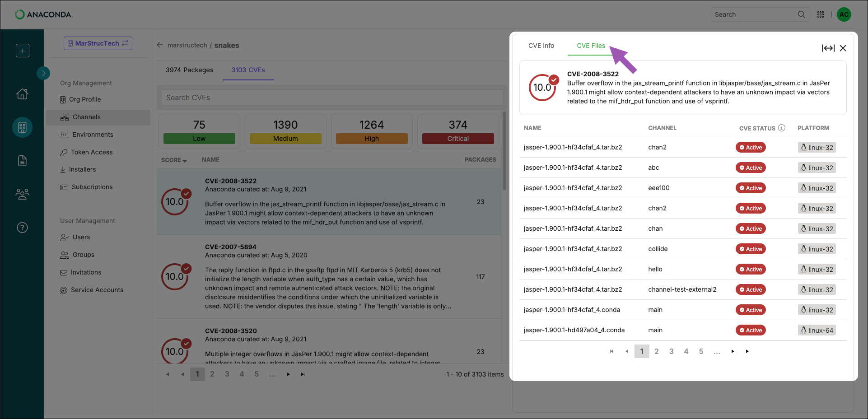The width and height of the screenshot is (868, 419).
Task: Click the Anaconda logo
Action: point(43,14)
